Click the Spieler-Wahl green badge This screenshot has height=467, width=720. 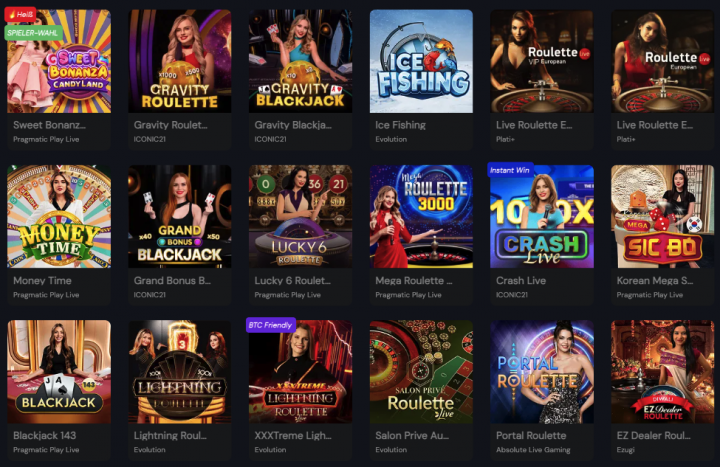tap(33, 33)
